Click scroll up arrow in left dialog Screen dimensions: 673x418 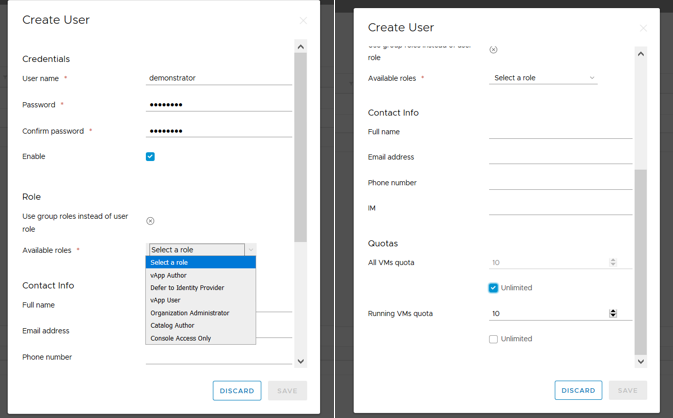coord(300,47)
